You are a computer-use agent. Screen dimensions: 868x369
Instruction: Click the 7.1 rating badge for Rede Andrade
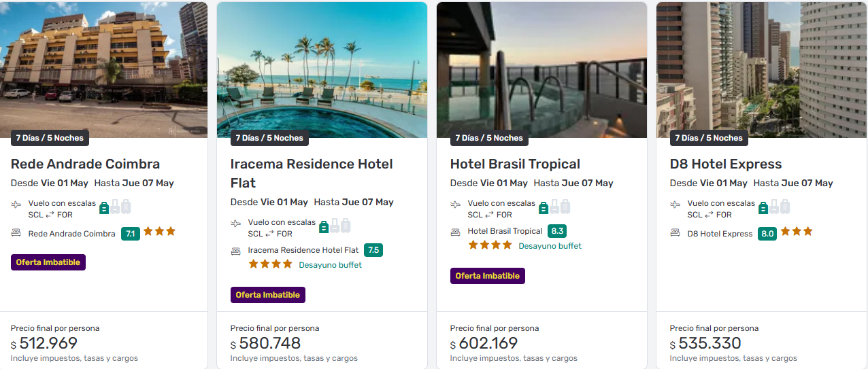point(130,233)
